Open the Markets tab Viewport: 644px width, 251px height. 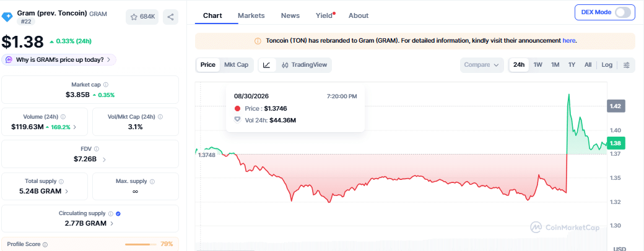[251, 15]
